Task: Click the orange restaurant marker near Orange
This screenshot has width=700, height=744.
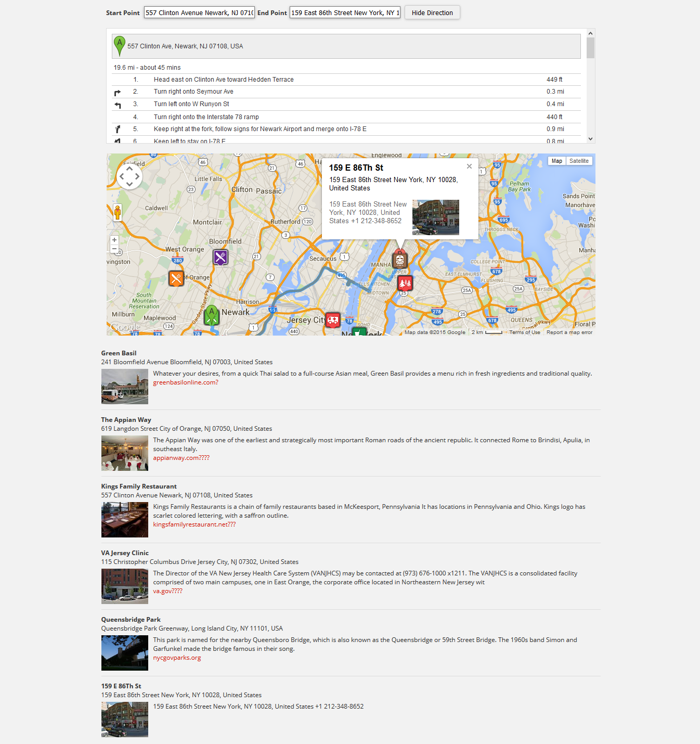Action: (x=176, y=278)
